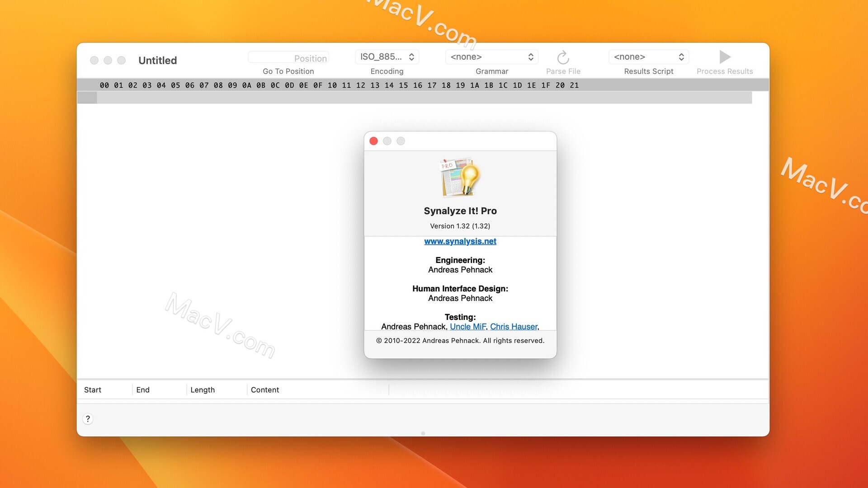Click the Process Results play icon
Viewport: 868px width, 488px height.
[x=725, y=57]
